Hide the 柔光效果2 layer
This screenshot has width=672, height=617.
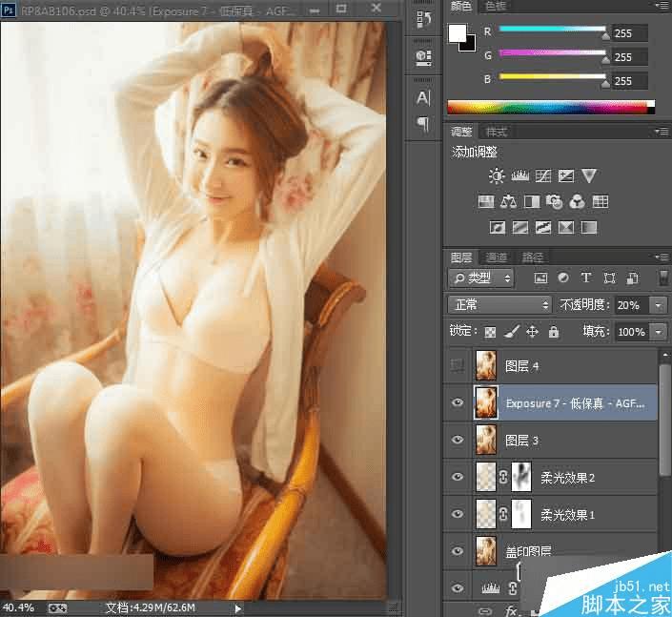click(x=458, y=477)
